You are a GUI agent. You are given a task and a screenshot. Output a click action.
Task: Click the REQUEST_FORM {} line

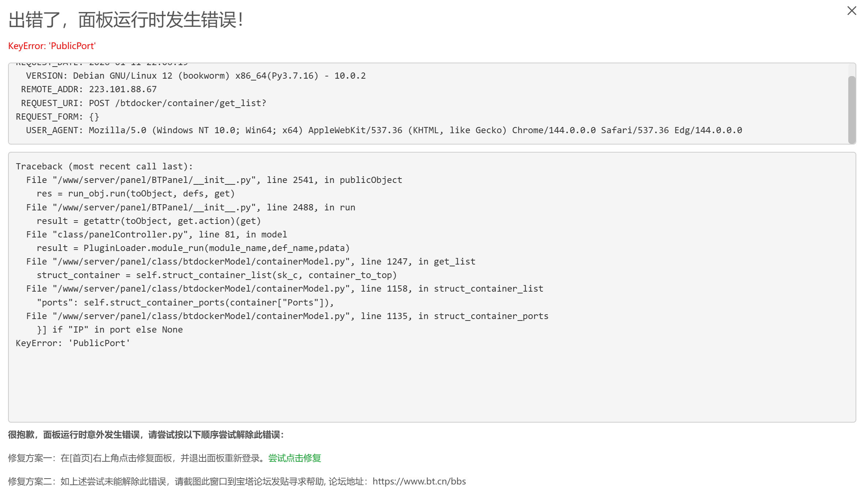coord(57,117)
